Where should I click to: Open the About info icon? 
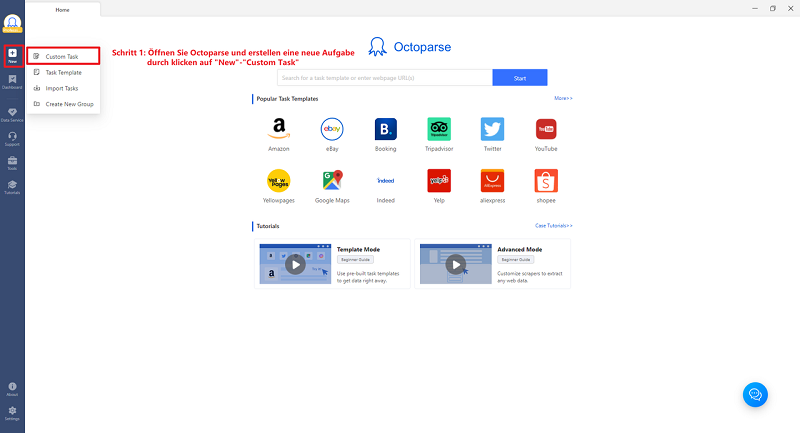coord(12,389)
